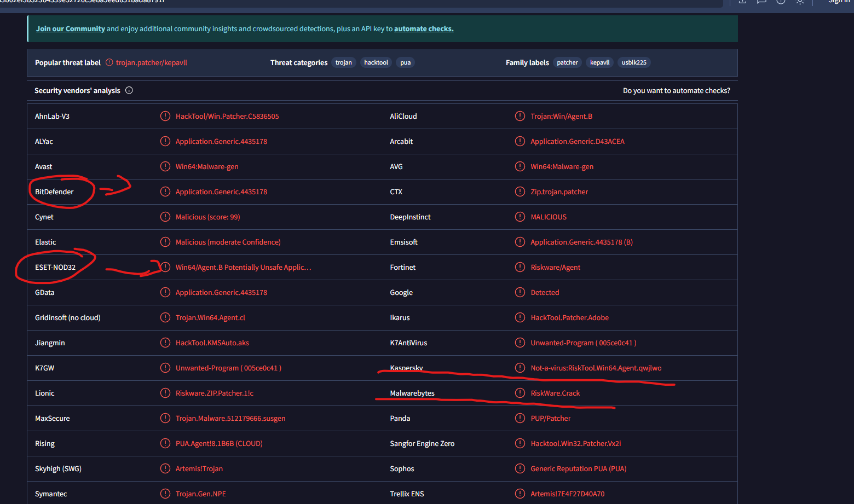Click the Application.Generic.4435178 (B) detection text
Screen dimensions: 854x504
[581, 242]
